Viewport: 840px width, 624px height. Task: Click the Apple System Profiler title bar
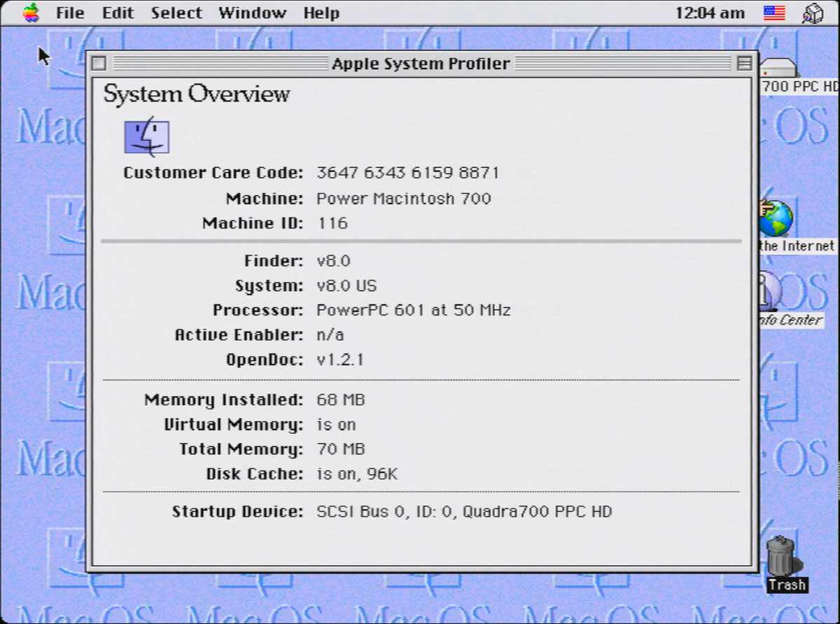[421, 64]
